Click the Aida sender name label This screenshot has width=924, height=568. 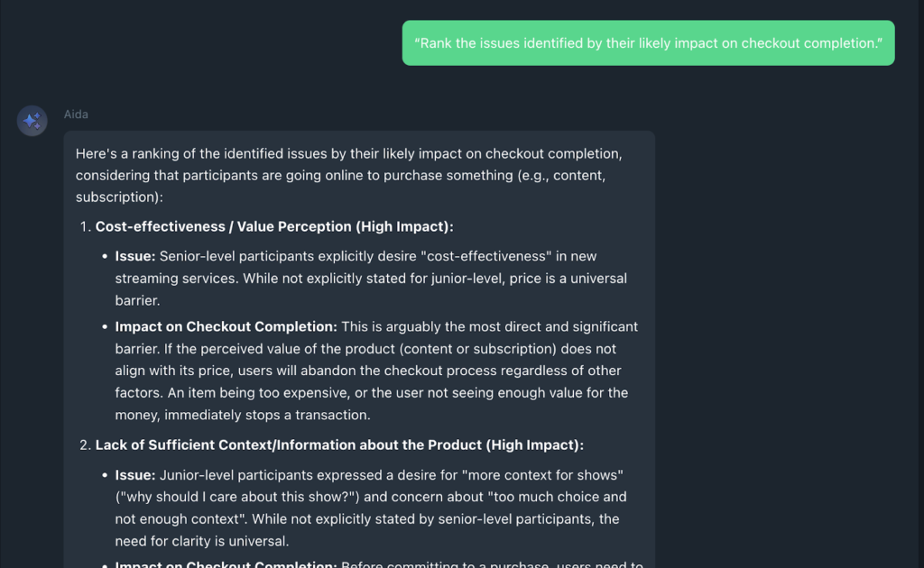(76, 115)
